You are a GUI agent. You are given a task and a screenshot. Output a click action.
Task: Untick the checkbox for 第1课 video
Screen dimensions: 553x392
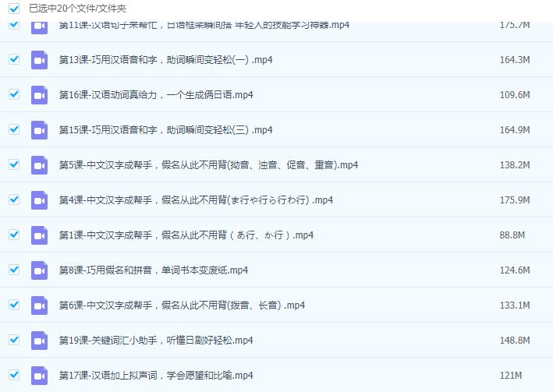click(x=14, y=235)
